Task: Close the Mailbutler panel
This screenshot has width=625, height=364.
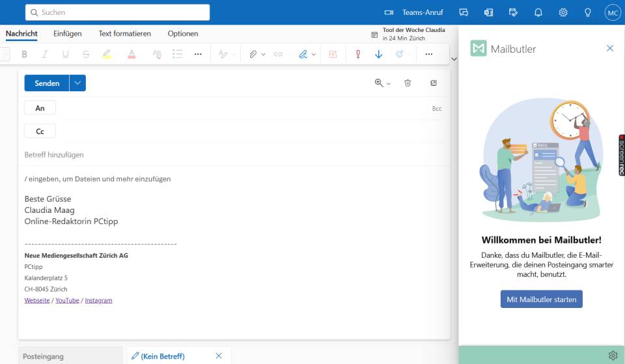Action: (x=610, y=48)
